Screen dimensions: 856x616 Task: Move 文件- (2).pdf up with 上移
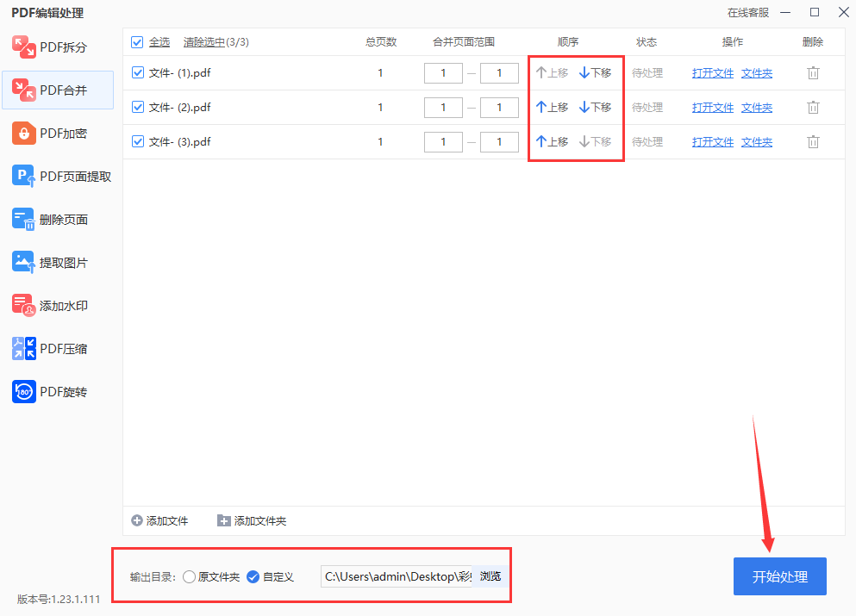click(x=552, y=107)
